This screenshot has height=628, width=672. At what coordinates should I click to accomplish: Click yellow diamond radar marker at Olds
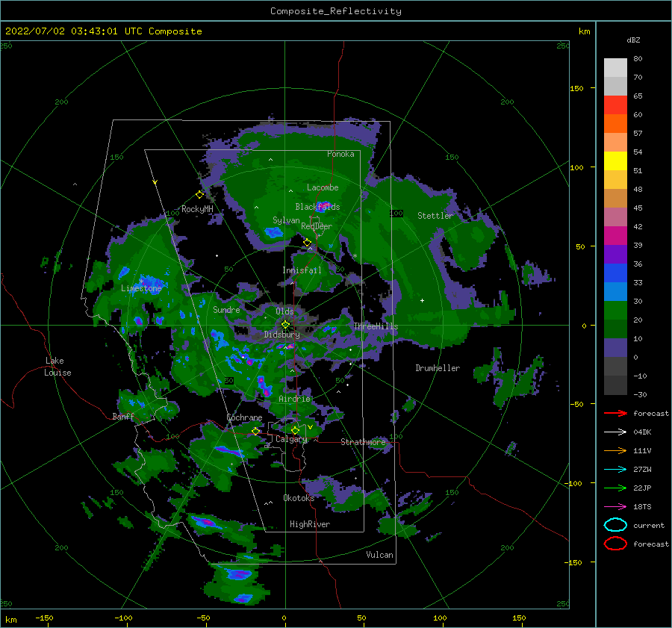(x=285, y=325)
